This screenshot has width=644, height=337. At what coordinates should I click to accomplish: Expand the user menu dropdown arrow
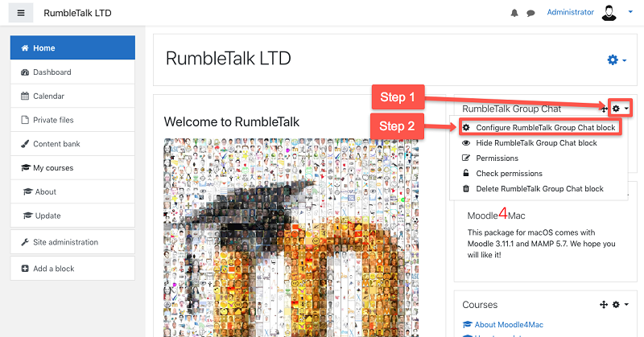pos(630,13)
